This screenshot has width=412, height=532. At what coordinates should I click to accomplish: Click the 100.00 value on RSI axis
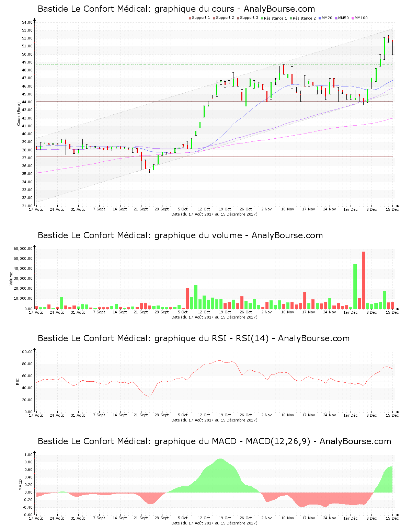[x=26, y=352]
